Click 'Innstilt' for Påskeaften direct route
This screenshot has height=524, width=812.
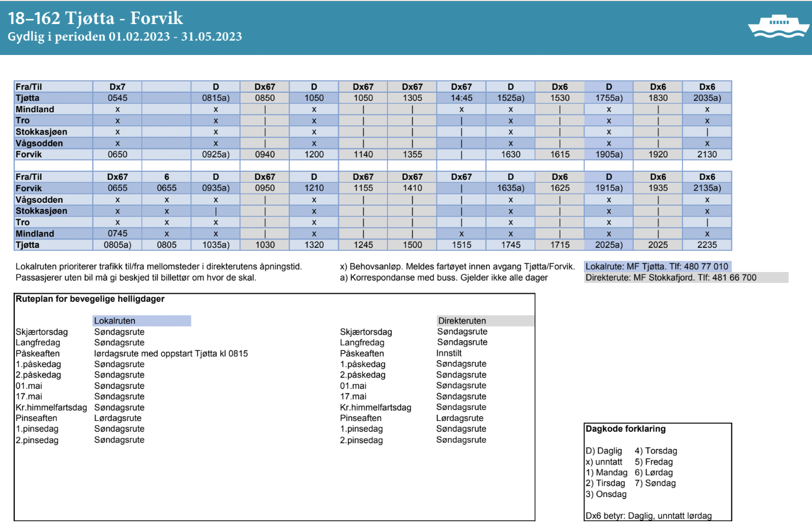pos(449,353)
